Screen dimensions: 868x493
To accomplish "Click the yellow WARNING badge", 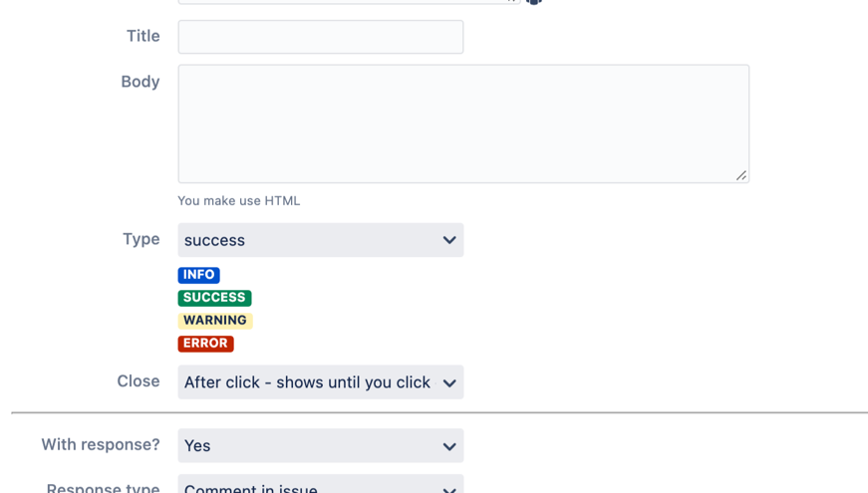I will (x=215, y=321).
